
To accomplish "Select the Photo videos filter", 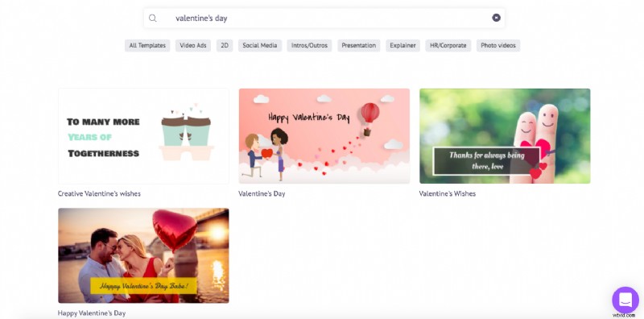I will [x=498, y=46].
